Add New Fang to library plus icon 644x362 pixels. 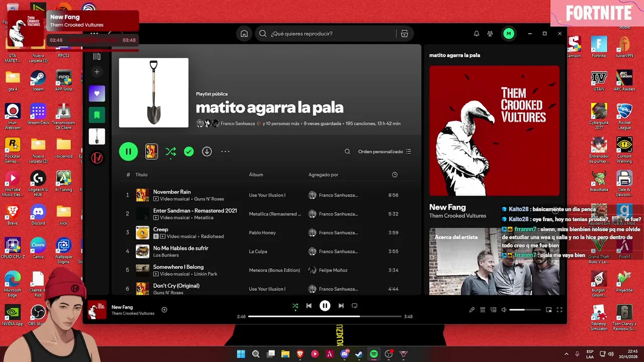(x=164, y=310)
